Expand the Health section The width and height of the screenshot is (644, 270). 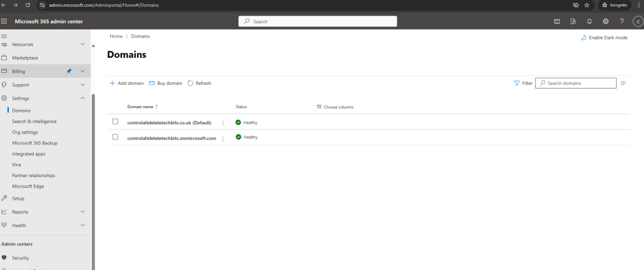click(x=82, y=225)
